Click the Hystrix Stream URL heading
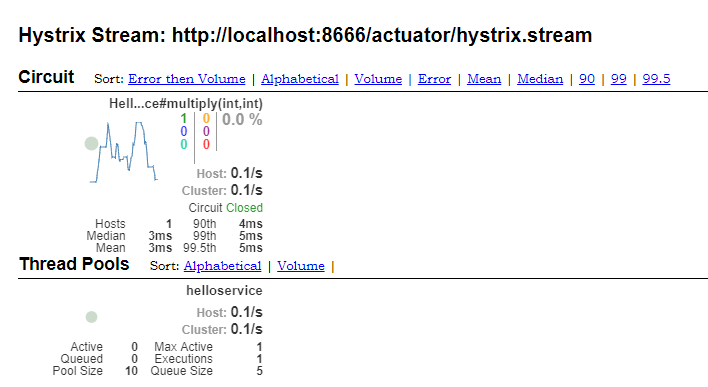The image size is (708, 387). [x=305, y=35]
